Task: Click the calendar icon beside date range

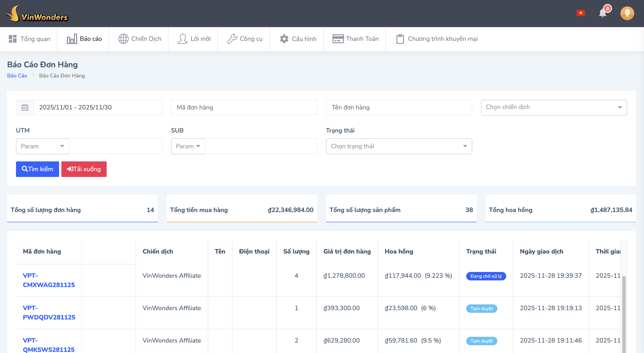Action: [x=25, y=107]
